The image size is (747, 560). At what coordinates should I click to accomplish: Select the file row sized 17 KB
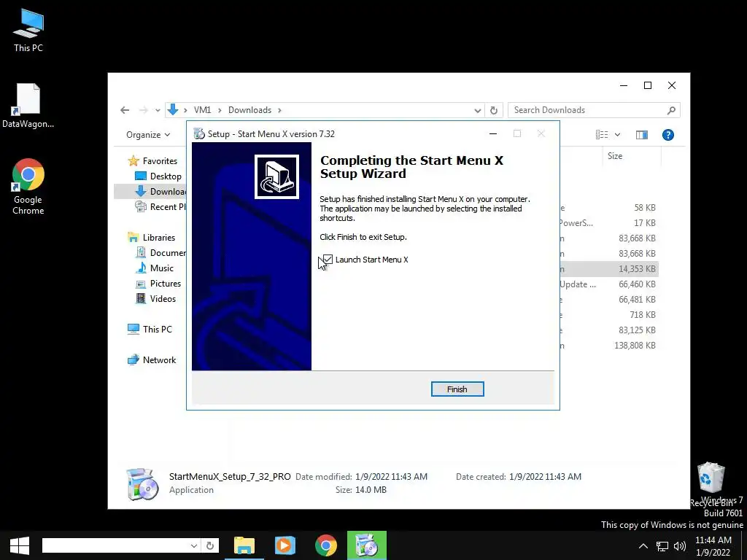tap(609, 223)
